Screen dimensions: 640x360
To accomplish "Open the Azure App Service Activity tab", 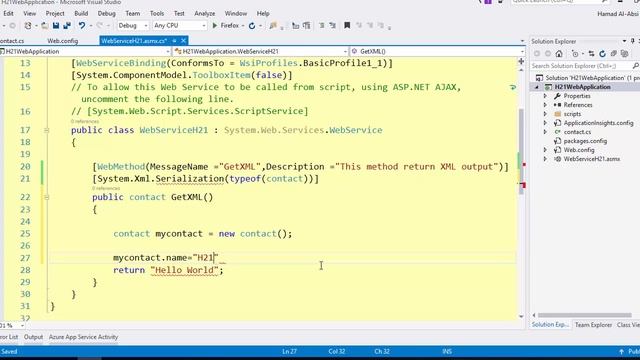I will pos(83,337).
